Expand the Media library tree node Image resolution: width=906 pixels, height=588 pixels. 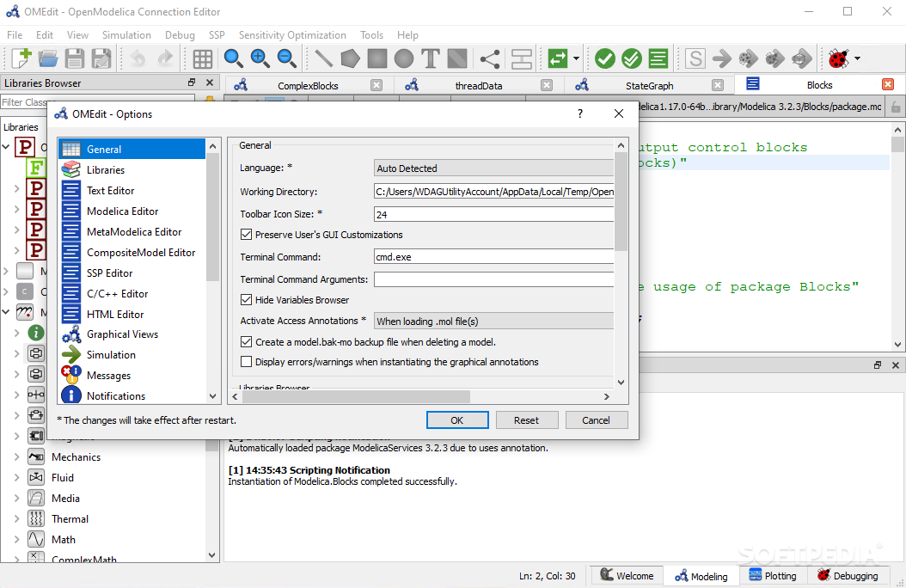tap(16, 498)
